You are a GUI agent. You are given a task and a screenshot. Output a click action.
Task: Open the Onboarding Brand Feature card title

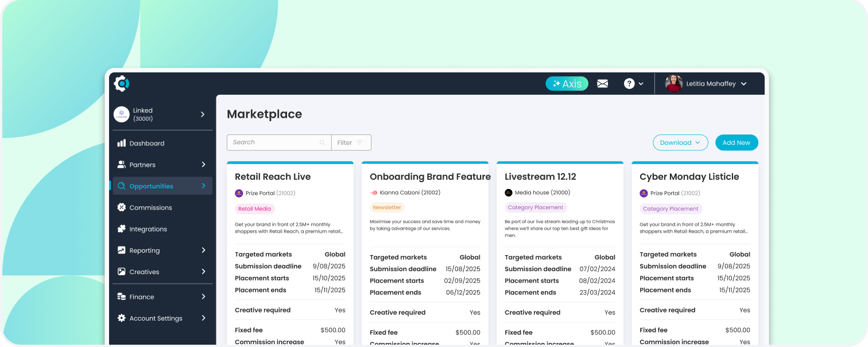[x=430, y=177]
